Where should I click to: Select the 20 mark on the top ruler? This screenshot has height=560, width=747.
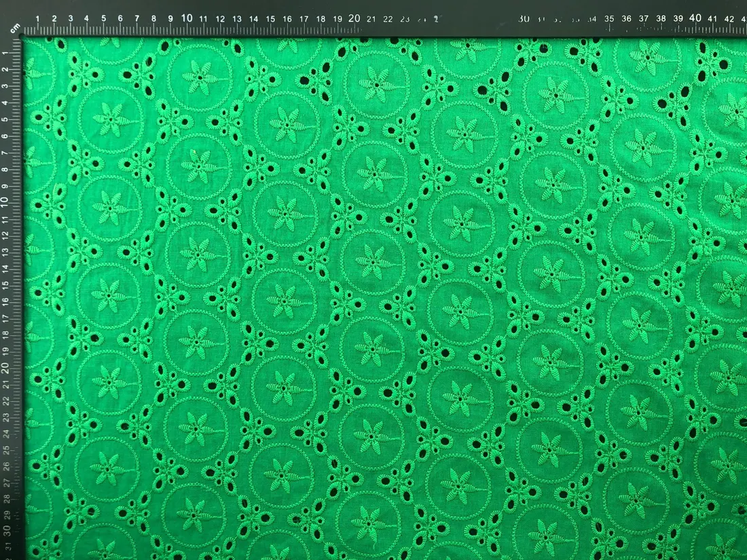tap(354, 18)
